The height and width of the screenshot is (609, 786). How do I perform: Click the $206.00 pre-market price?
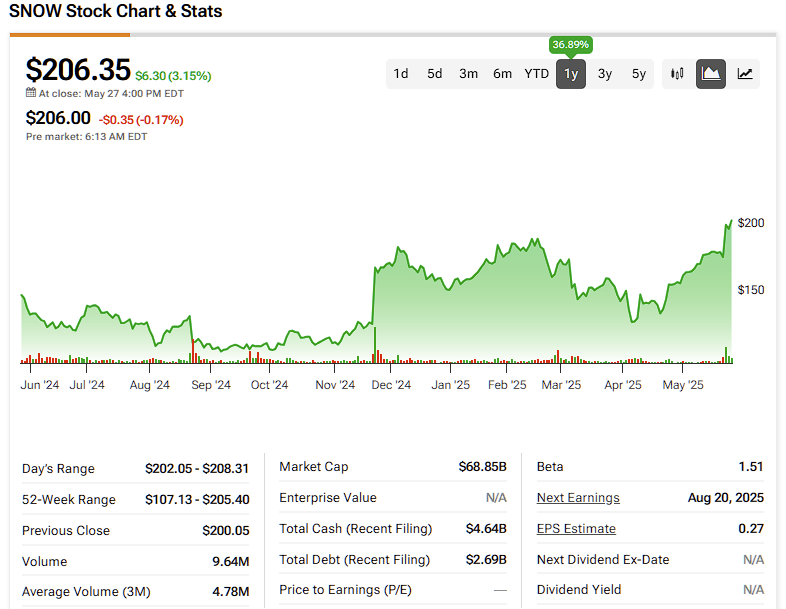[58, 118]
